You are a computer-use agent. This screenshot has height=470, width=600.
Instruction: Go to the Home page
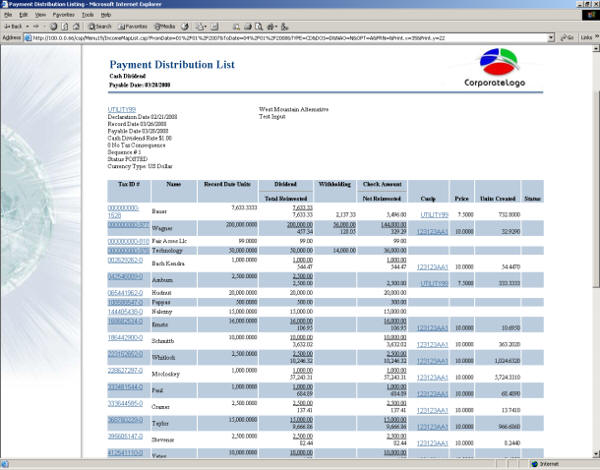[x=76, y=26]
